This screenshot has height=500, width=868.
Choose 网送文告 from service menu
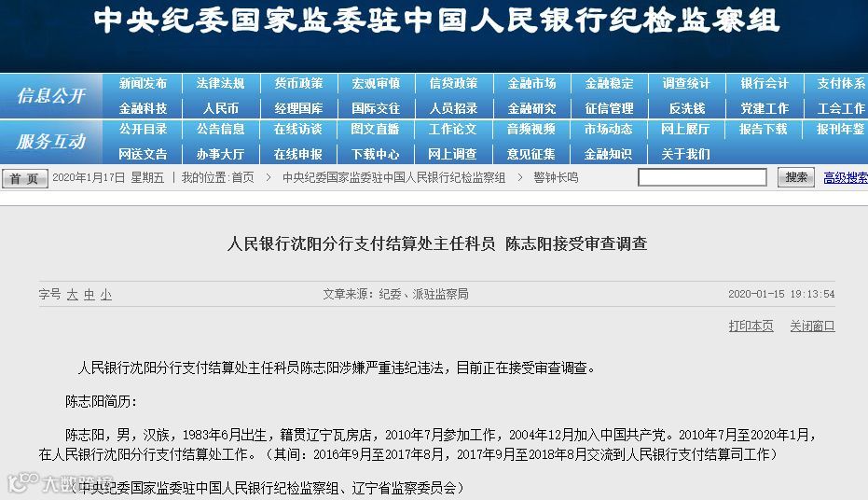(x=143, y=154)
